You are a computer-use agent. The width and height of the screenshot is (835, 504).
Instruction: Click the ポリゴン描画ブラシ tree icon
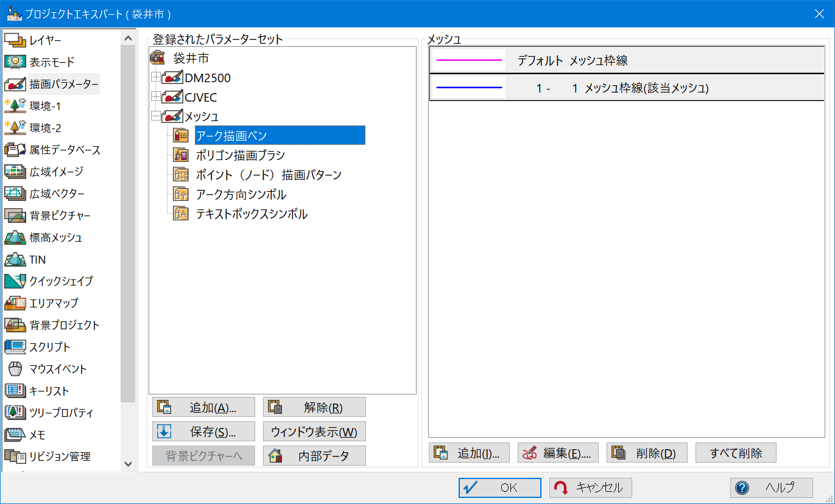click(181, 155)
